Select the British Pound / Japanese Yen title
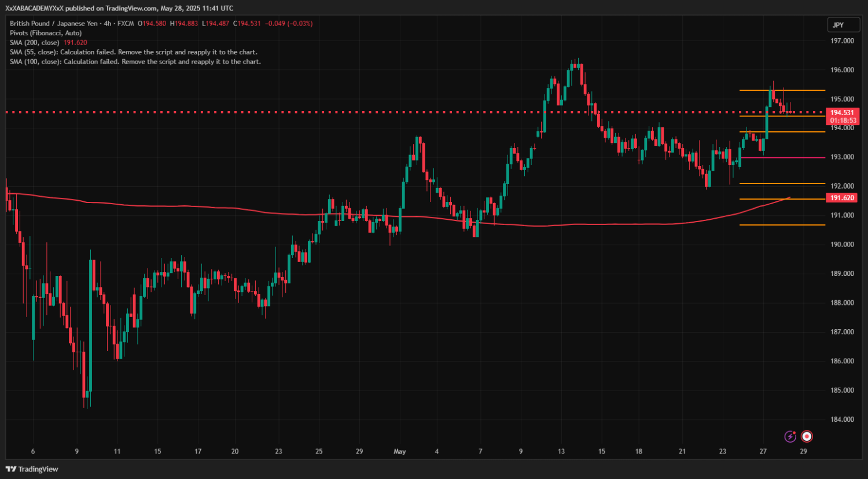Image resolution: width=868 pixels, height=479 pixels. pos(54,24)
